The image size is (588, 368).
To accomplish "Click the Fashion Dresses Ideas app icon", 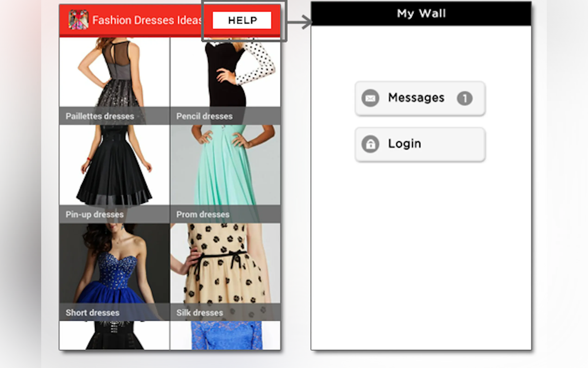I will coord(78,20).
